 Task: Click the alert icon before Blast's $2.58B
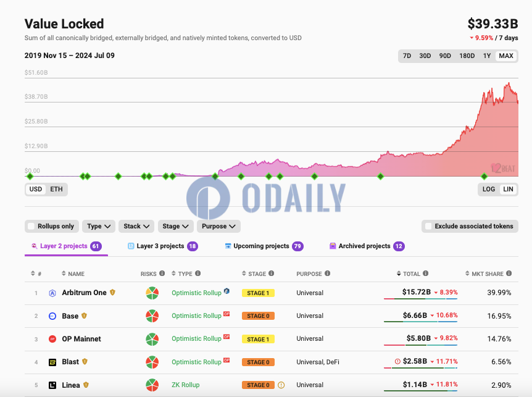[x=397, y=361]
